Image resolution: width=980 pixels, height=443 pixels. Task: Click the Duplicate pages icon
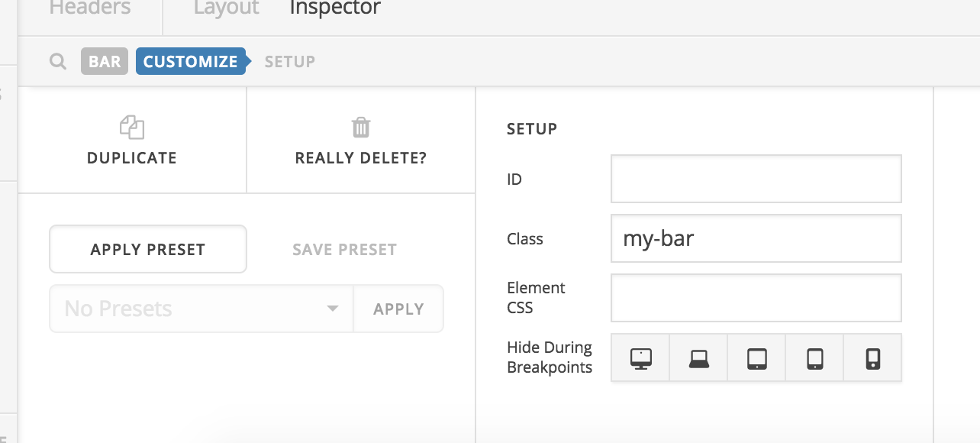click(132, 128)
